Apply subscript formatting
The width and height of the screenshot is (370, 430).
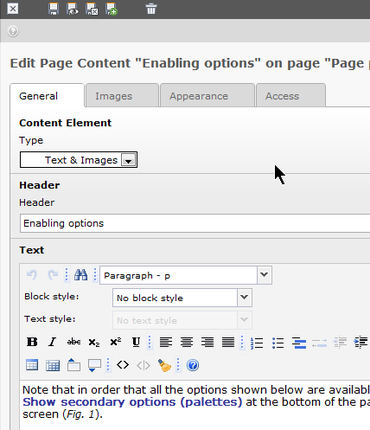(94, 342)
